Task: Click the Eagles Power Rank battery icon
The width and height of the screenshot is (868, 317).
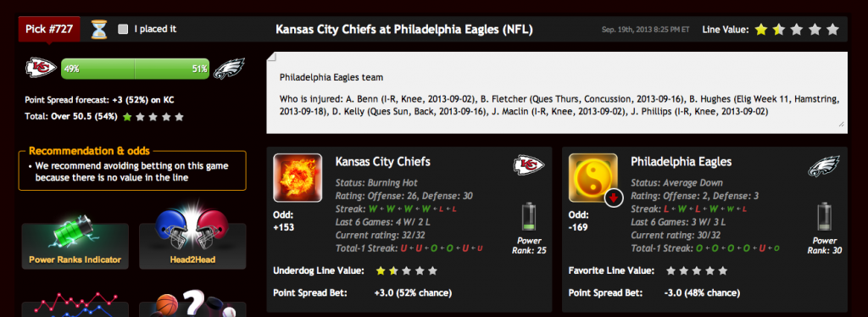Action: (825, 218)
